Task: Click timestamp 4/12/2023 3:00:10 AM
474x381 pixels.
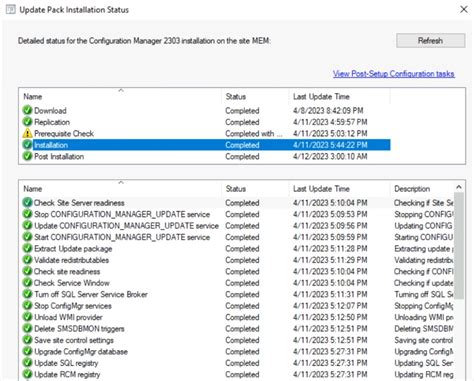Action: [x=330, y=156]
